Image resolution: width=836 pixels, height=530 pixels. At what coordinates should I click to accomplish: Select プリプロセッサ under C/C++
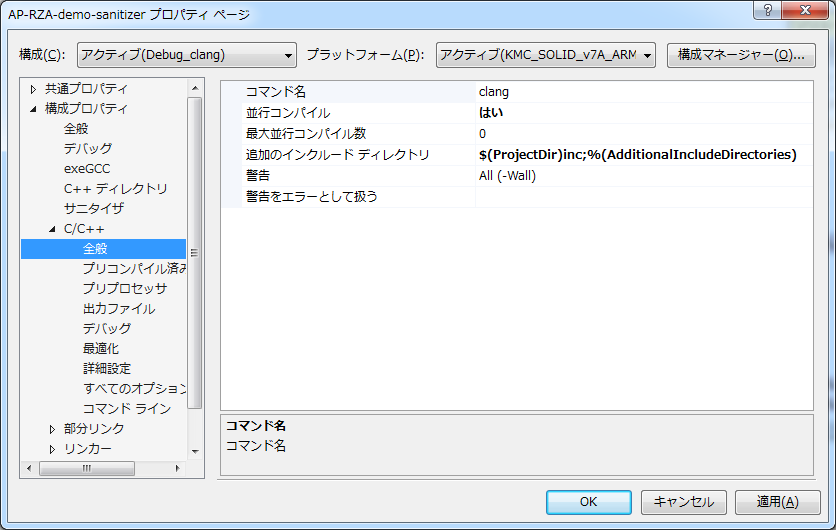[125, 288]
